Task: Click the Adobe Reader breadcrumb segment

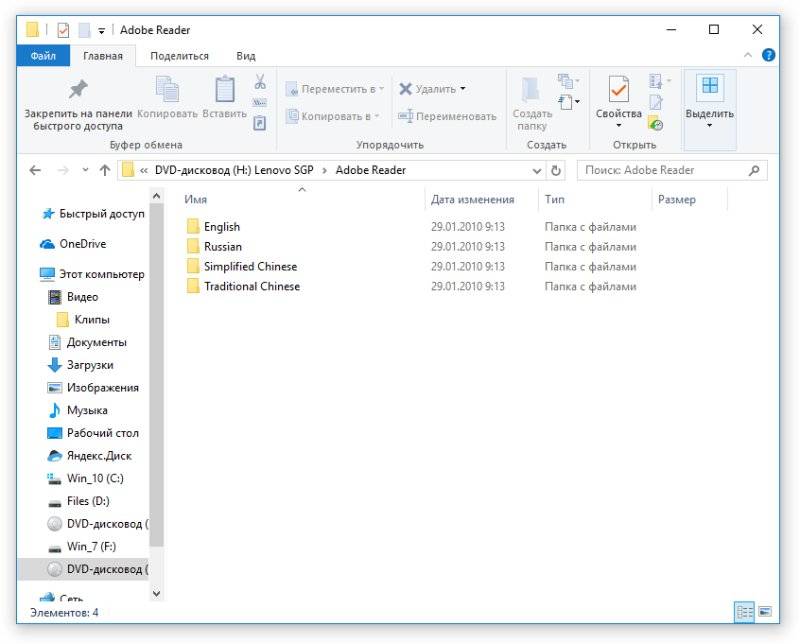Action: 370,170
